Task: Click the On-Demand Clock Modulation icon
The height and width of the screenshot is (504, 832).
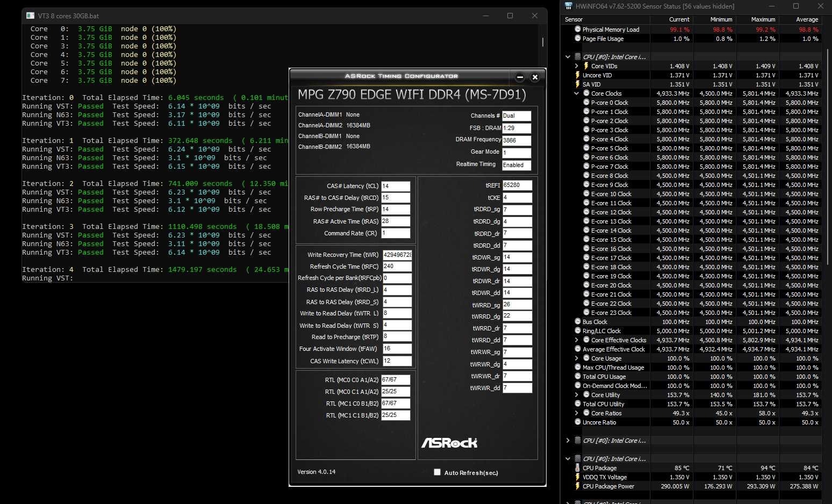Action: coord(578,385)
